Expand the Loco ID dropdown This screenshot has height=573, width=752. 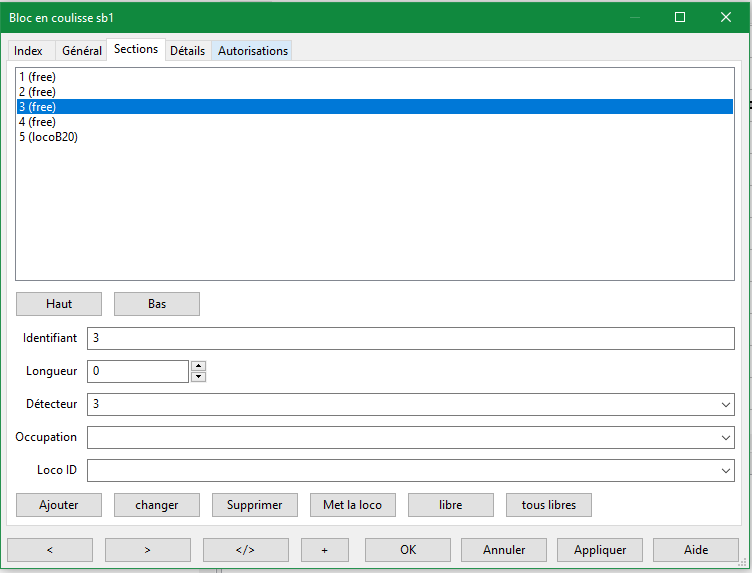click(724, 471)
